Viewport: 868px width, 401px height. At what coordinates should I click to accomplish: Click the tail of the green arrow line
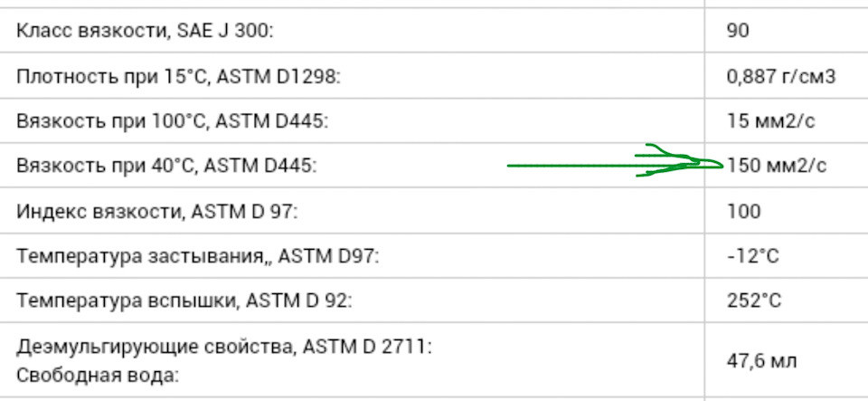pyautogui.click(x=510, y=166)
